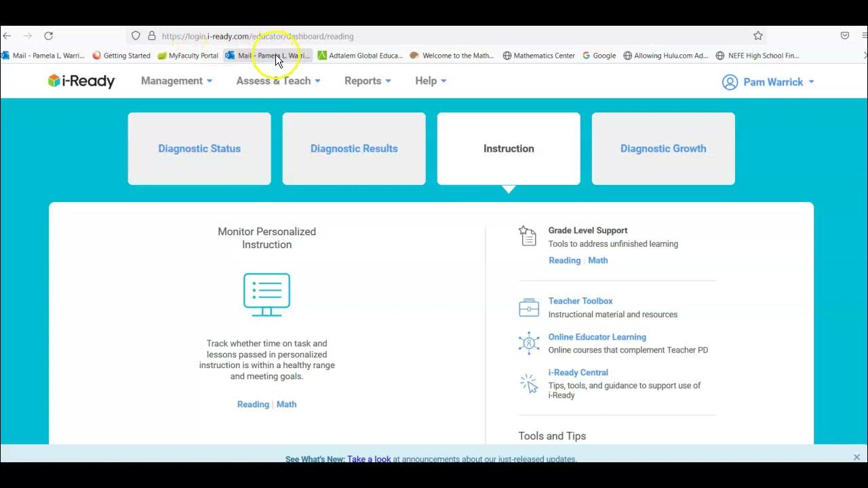Click the shield tracking protection icon
868x488 pixels.
(x=136, y=36)
